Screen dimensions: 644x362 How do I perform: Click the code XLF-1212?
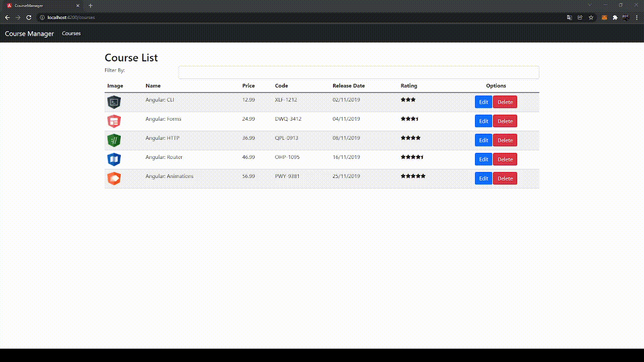click(x=286, y=100)
